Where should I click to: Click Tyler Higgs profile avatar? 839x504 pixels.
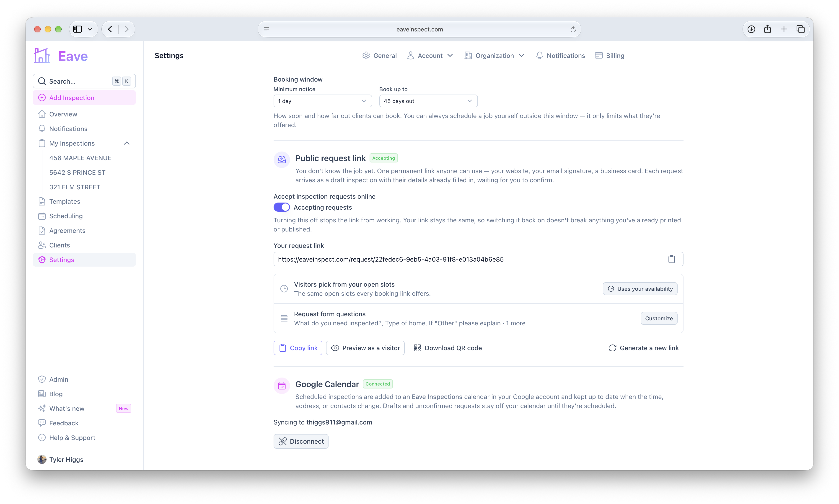[x=42, y=459]
